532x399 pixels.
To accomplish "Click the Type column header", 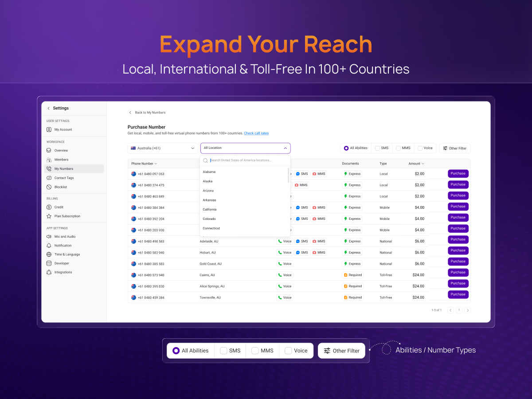I will (x=383, y=164).
